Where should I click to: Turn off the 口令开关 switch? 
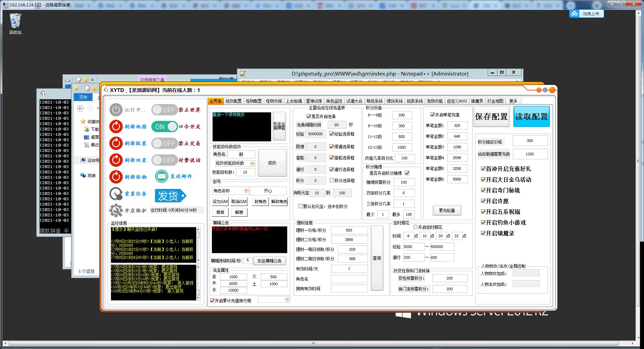(164, 127)
